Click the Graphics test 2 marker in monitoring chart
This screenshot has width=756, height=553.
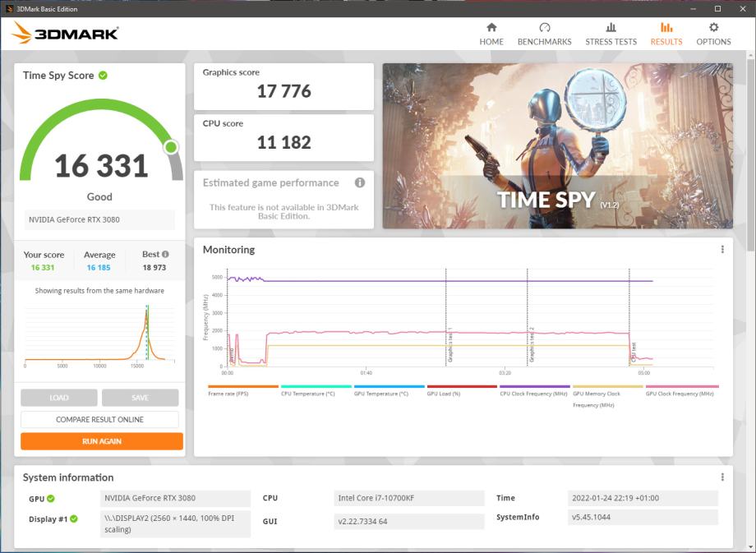(532, 344)
